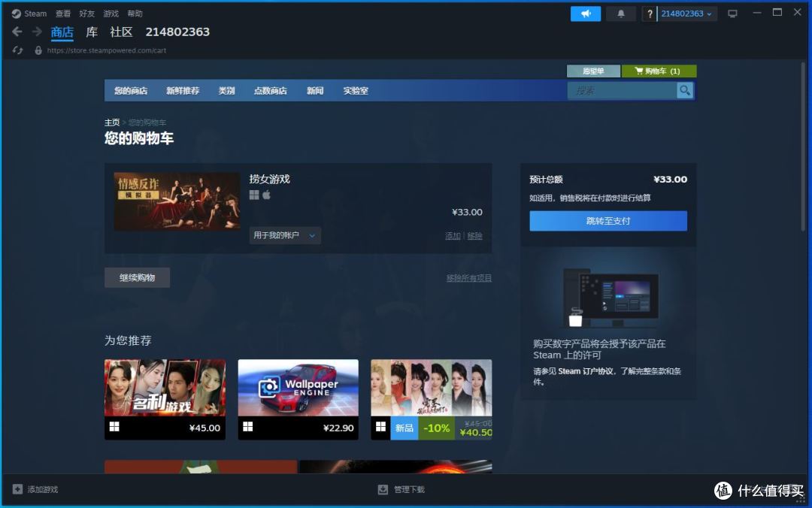Open the Wallpaper Engine recommendation card

click(298, 399)
